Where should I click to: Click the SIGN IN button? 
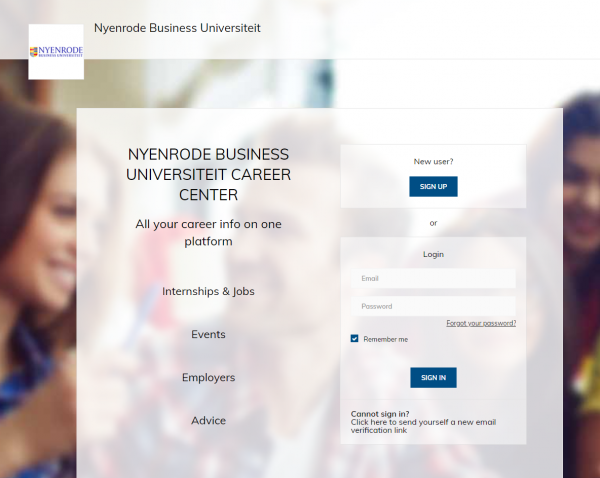433,378
